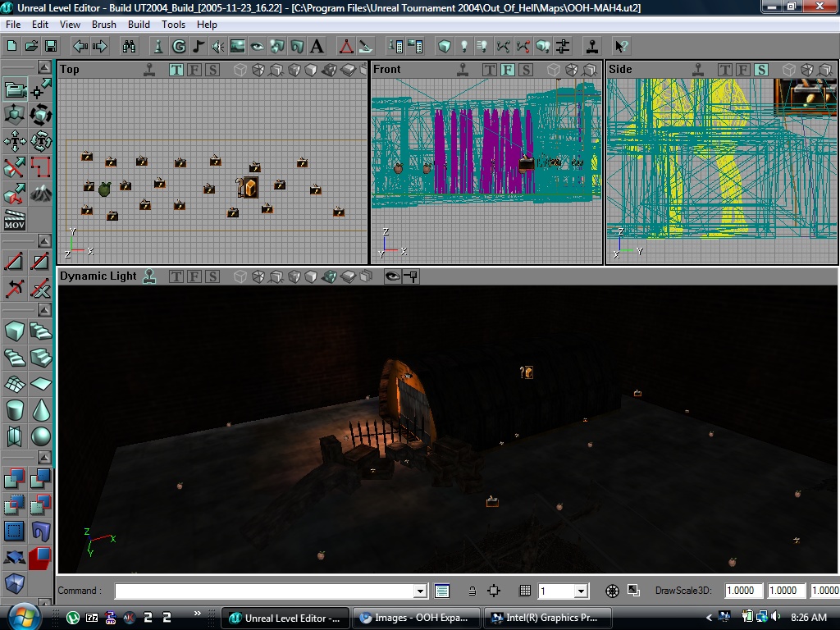Open a map file from the toolbar

tap(31, 47)
